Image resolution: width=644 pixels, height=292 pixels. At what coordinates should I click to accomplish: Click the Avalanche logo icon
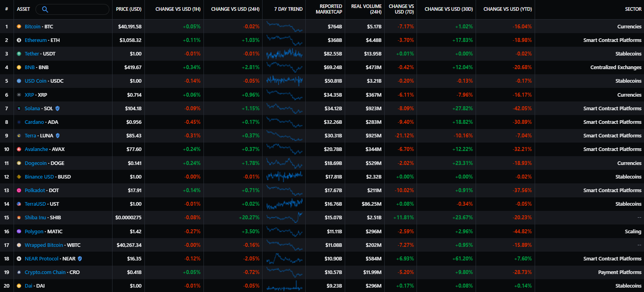(x=19, y=149)
